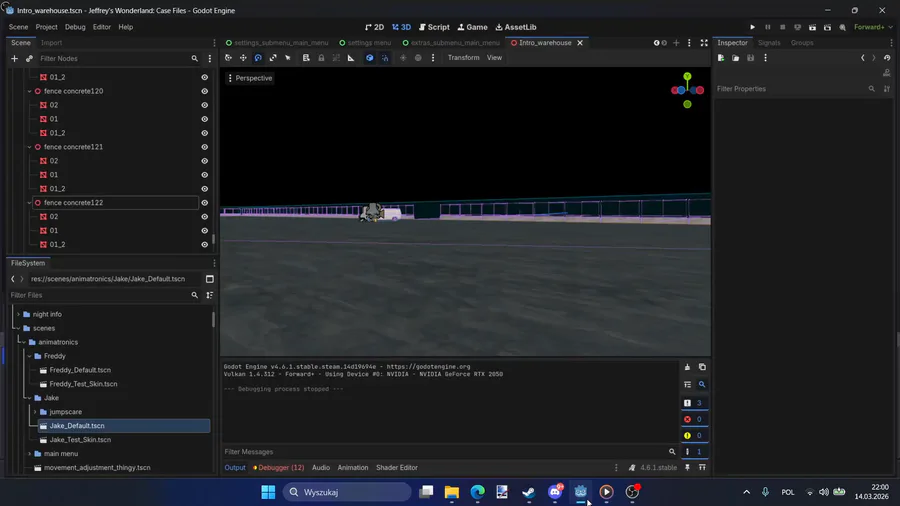
Task: Click the clear output broom icon
Action: (x=687, y=367)
